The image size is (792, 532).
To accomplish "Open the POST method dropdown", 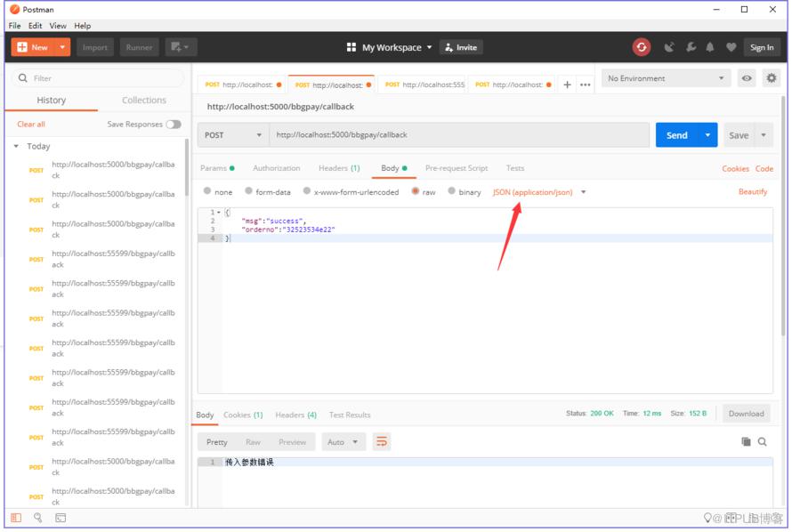I will (x=233, y=135).
